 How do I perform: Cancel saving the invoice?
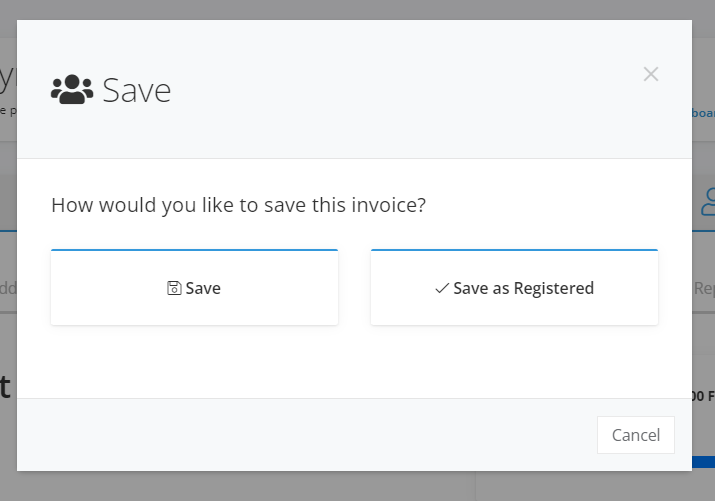click(x=636, y=435)
